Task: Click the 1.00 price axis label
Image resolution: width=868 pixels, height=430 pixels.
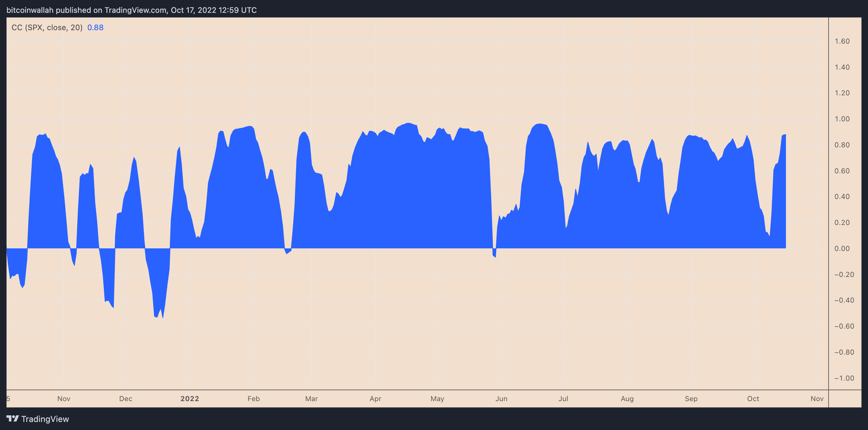Action: tap(842, 119)
